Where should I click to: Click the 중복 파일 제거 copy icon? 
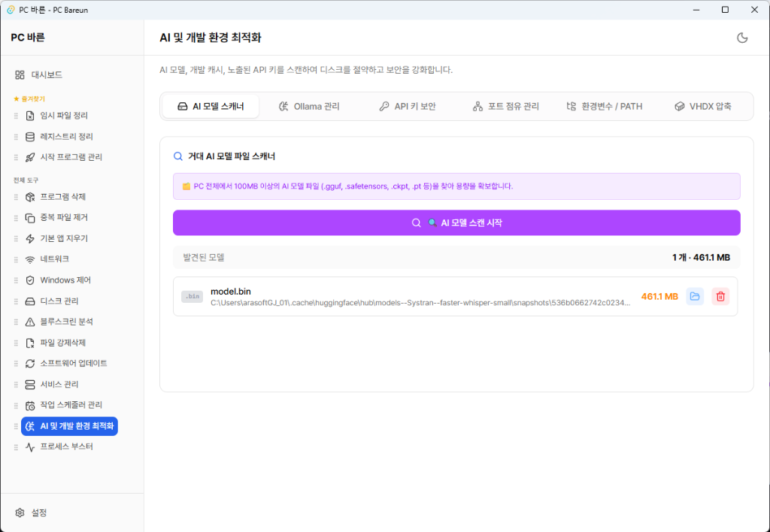click(30, 217)
